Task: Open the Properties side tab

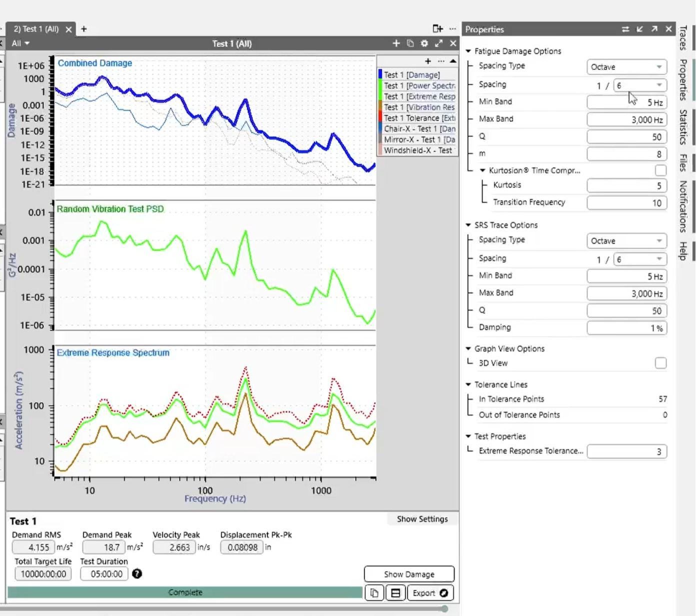Action: tap(683, 80)
